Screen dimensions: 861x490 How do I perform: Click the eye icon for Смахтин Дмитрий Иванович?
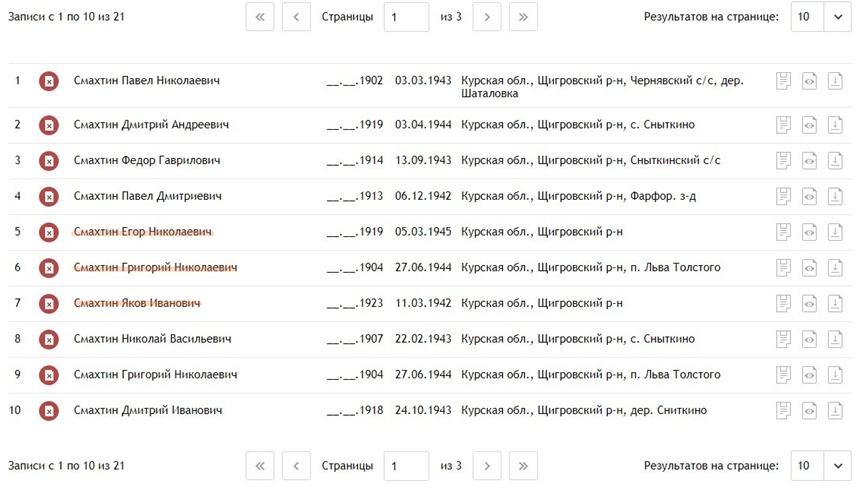(x=809, y=410)
